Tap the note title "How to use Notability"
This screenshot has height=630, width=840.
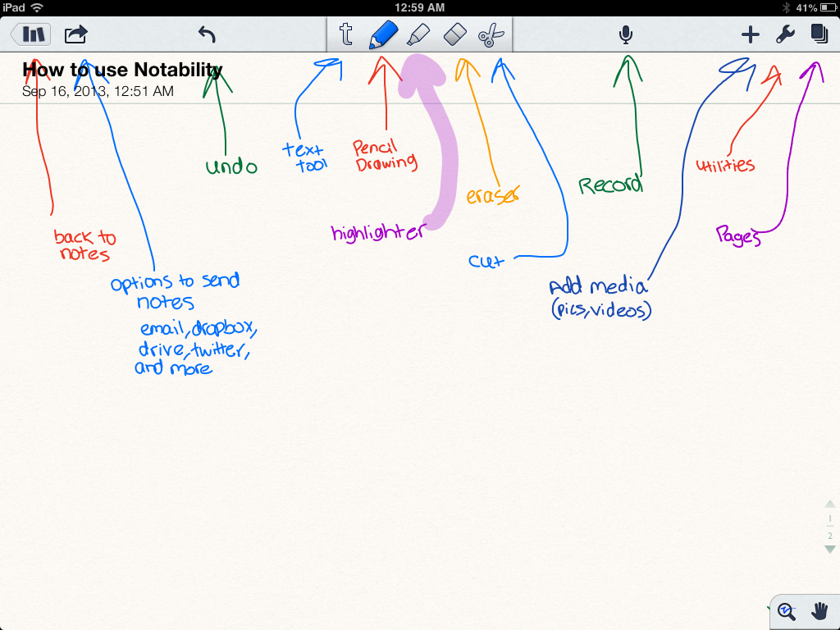click(122, 70)
